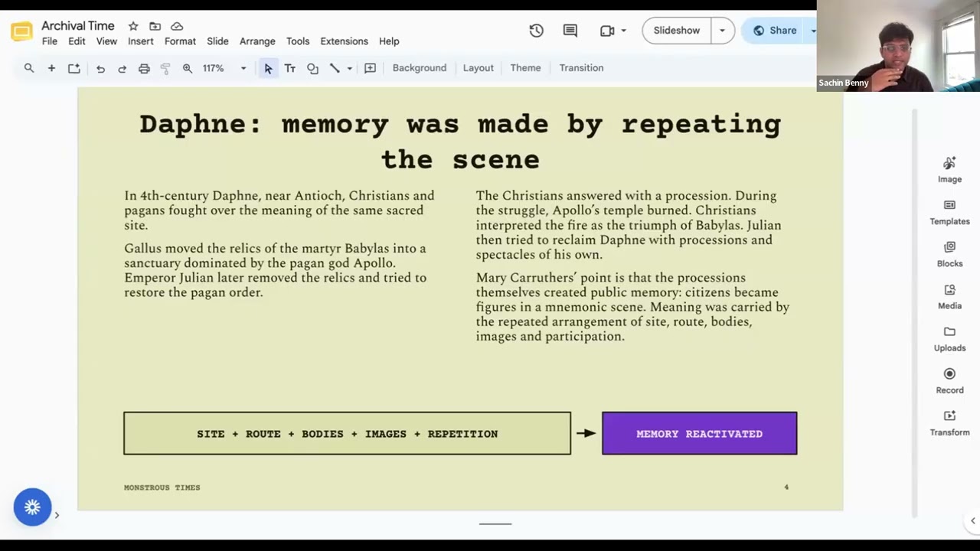Open the Insert menu

[141, 41]
